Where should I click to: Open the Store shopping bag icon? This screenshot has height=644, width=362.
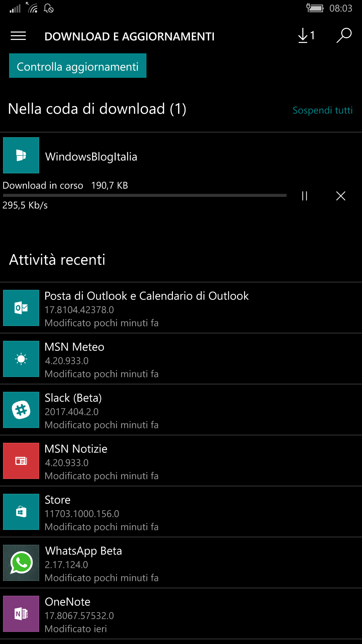(x=21, y=512)
